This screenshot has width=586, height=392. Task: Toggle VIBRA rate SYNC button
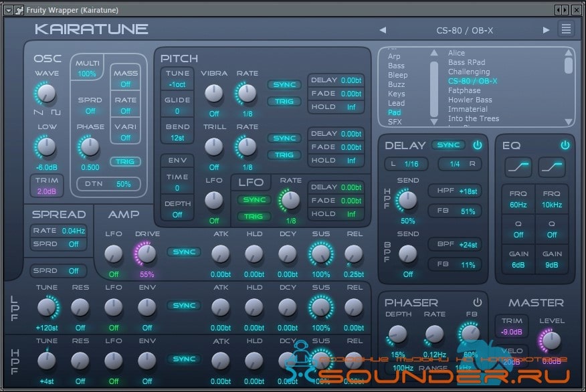point(284,85)
